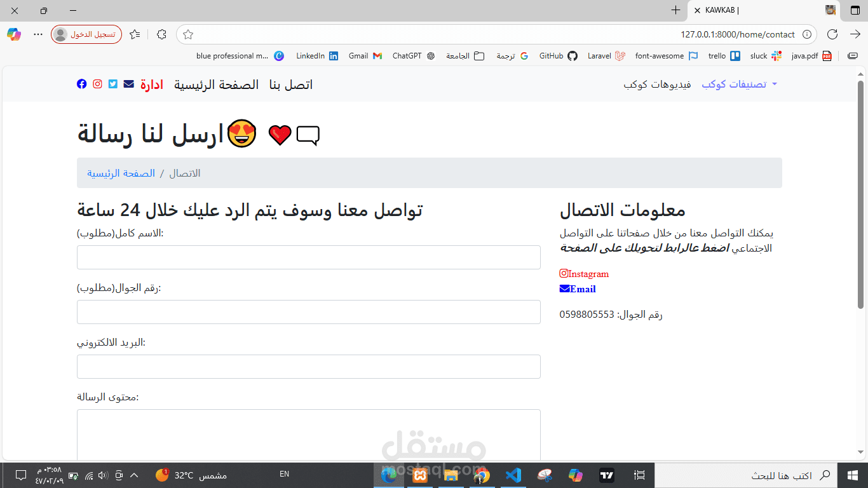This screenshot has width=868, height=488.
Task: Open the browser settings three-dots menu
Action: tap(38, 34)
